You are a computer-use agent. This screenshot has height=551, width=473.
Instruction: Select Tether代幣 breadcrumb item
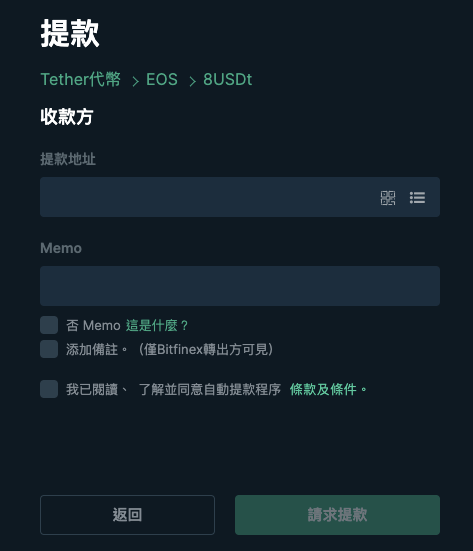tap(81, 79)
